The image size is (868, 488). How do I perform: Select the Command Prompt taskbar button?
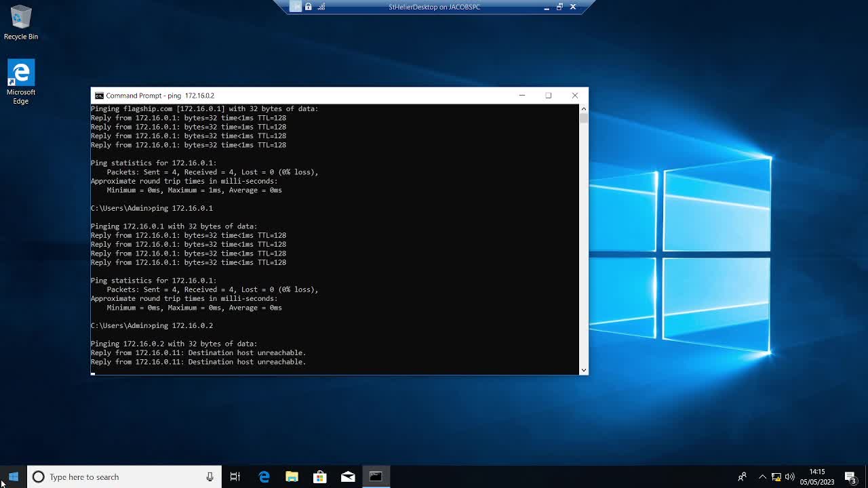tap(376, 477)
